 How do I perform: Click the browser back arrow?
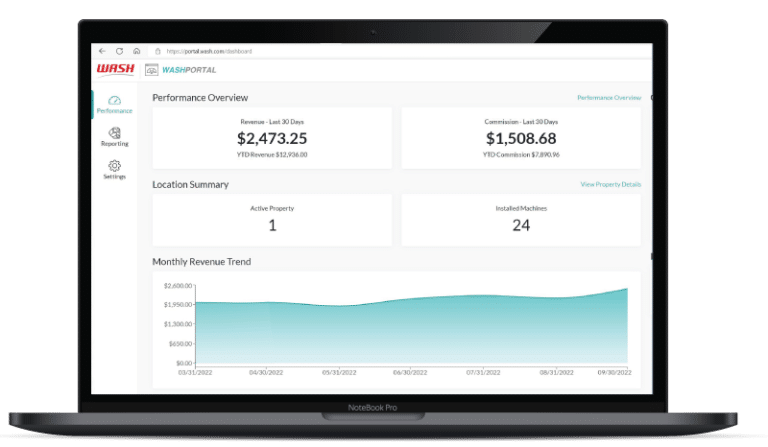pyautogui.click(x=102, y=51)
